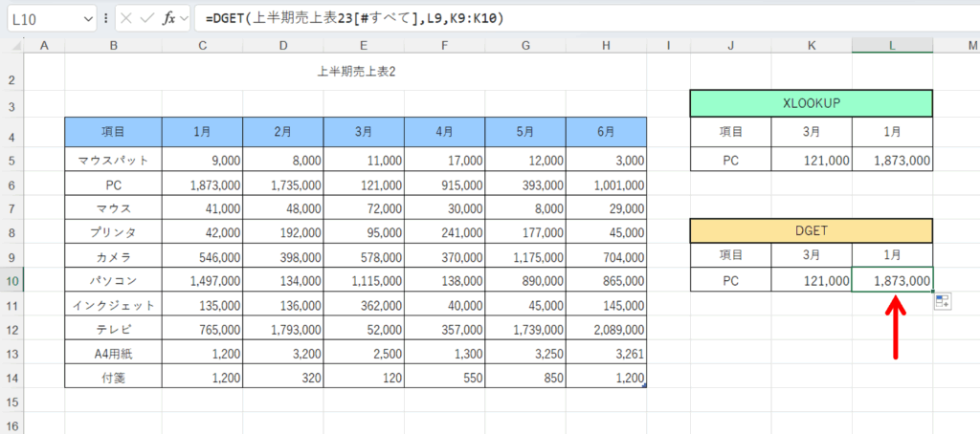Click the title cell 上半期売上表2
The width and height of the screenshot is (980, 434).
click(x=355, y=72)
